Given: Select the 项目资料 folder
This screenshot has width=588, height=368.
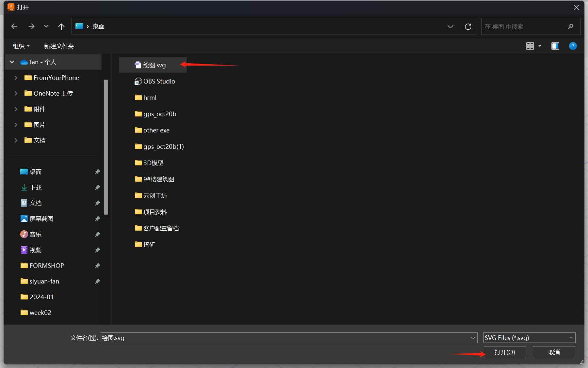Looking at the screenshot, I should 151,212.
